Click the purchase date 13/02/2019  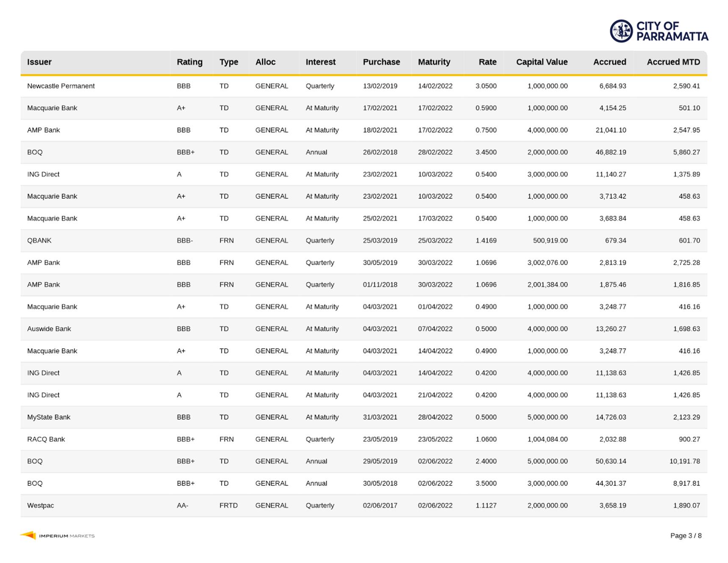[380, 86]
